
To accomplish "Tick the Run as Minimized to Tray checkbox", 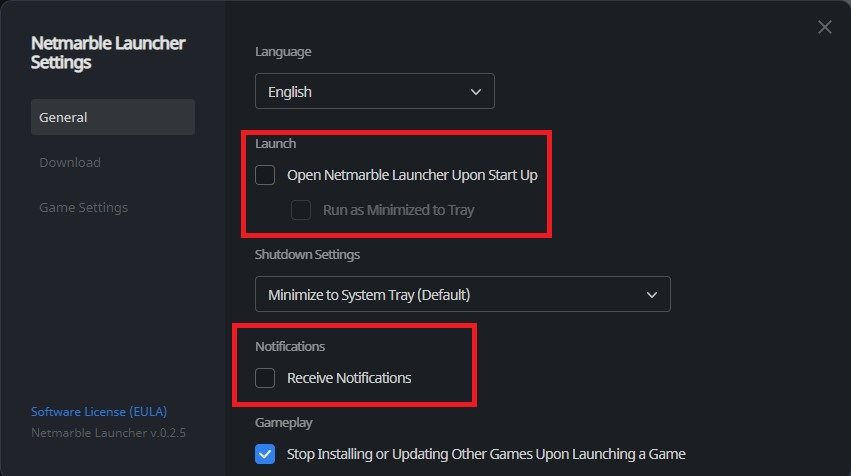I will (x=301, y=210).
